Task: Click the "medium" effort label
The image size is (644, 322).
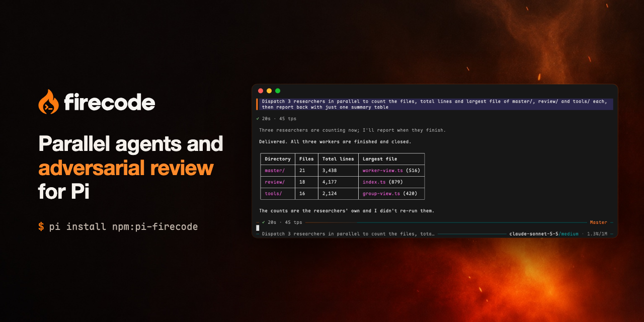Action: pos(569,234)
